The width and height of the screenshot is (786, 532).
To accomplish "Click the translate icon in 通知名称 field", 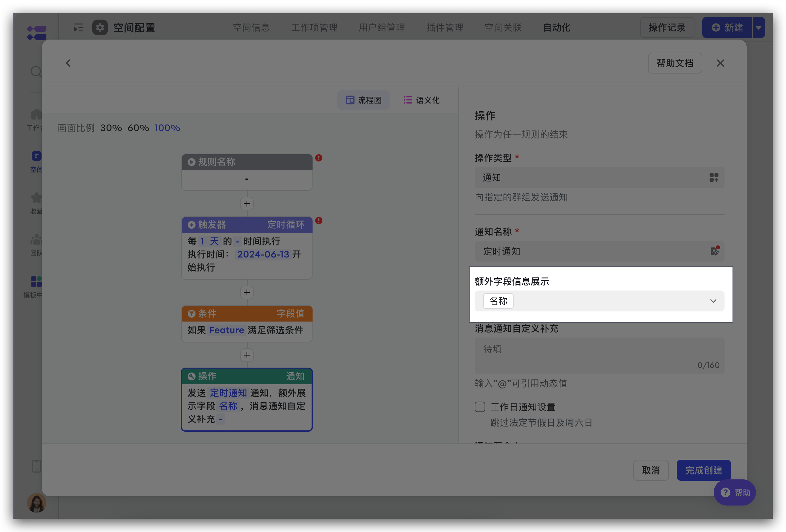I will [715, 251].
